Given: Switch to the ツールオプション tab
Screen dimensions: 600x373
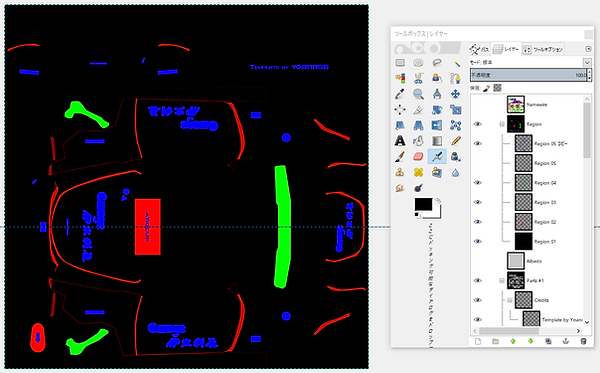Looking at the screenshot, I should pyautogui.click(x=543, y=49).
